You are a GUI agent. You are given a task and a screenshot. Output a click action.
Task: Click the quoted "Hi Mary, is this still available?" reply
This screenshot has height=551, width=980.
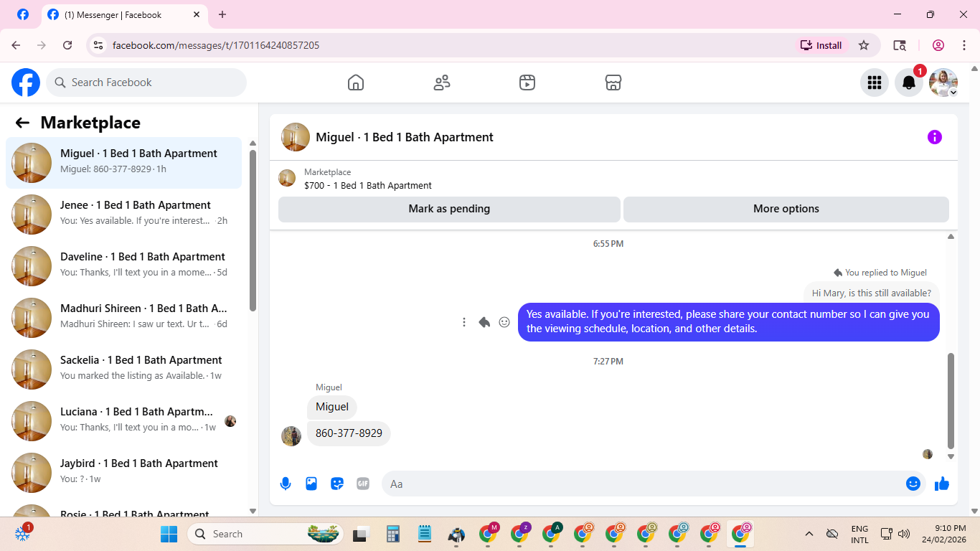click(871, 293)
